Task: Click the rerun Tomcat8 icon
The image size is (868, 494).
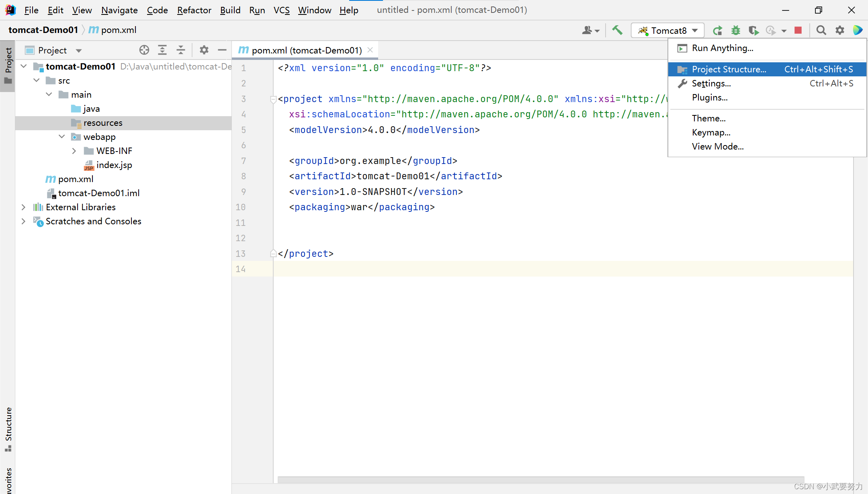Action: coord(717,31)
